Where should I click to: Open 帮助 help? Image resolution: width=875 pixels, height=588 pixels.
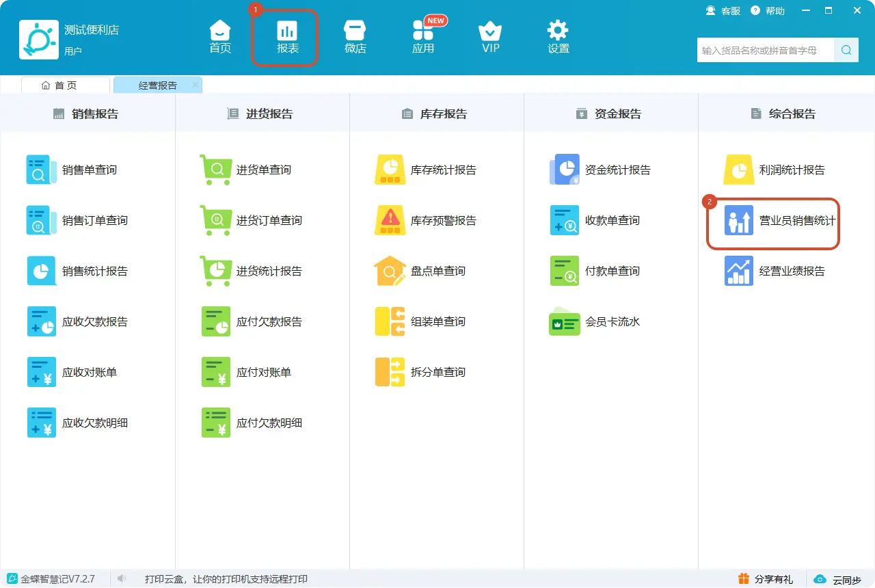768,10
